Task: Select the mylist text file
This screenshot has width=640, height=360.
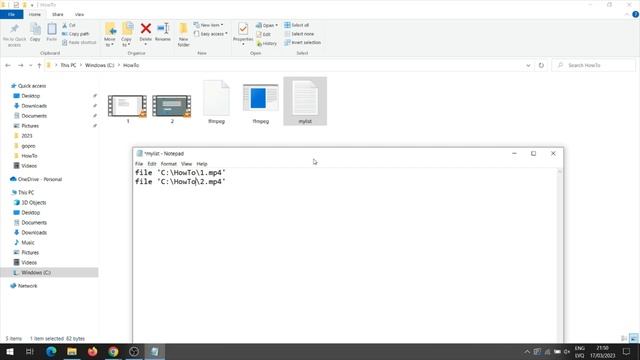Action: (305, 101)
